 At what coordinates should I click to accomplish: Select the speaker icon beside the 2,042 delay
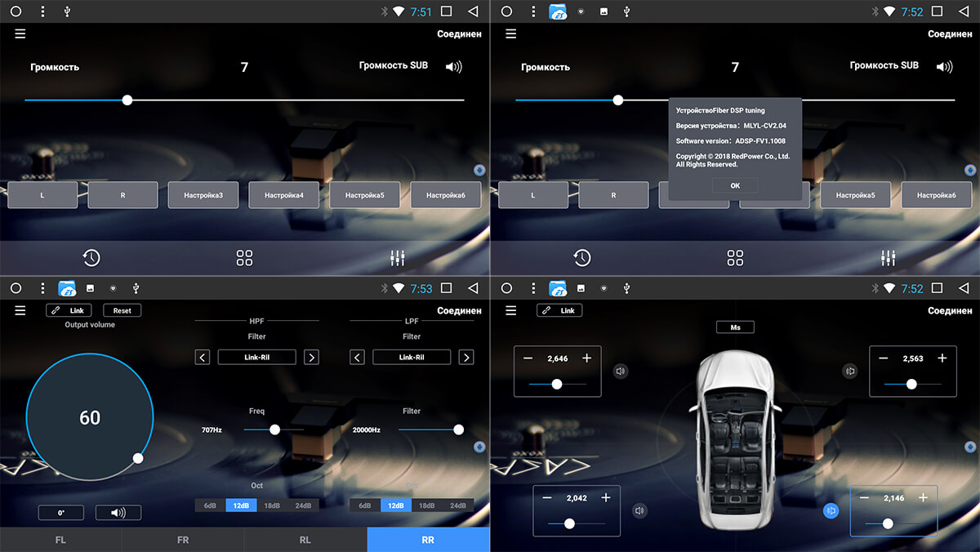639,510
